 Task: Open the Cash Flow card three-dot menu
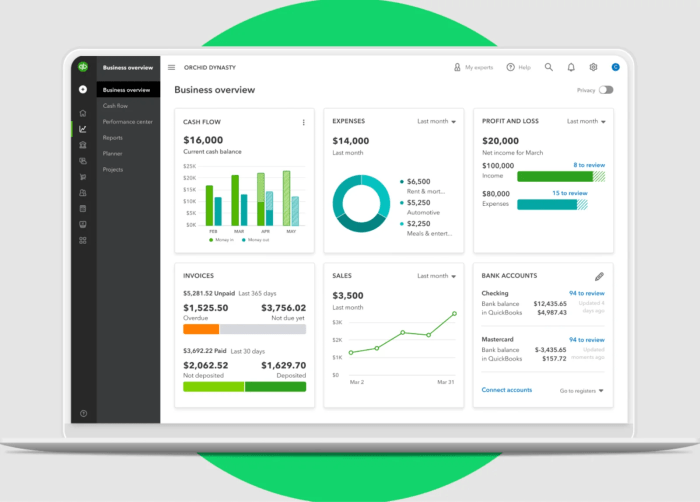click(304, 122)
